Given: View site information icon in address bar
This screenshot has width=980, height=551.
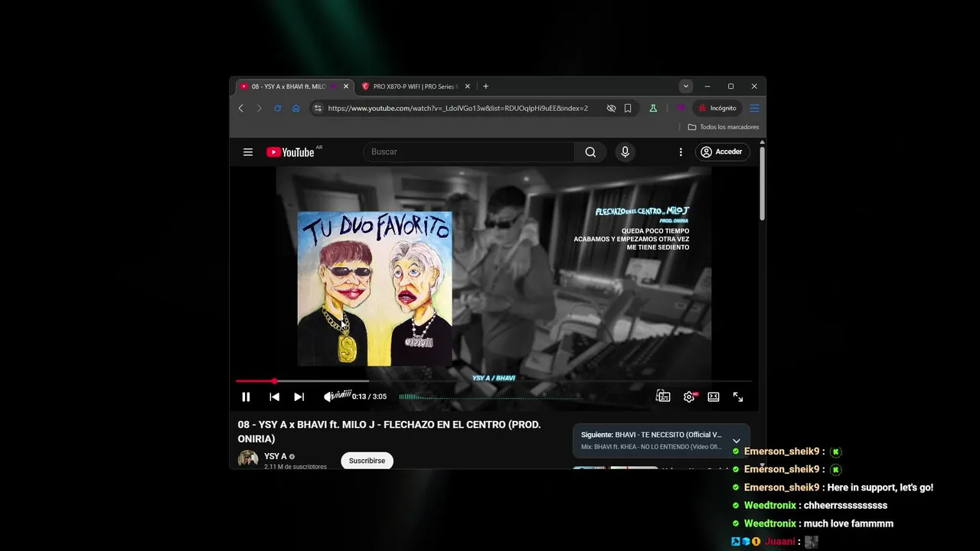Looking at the screenshot, I should point(318,108).
